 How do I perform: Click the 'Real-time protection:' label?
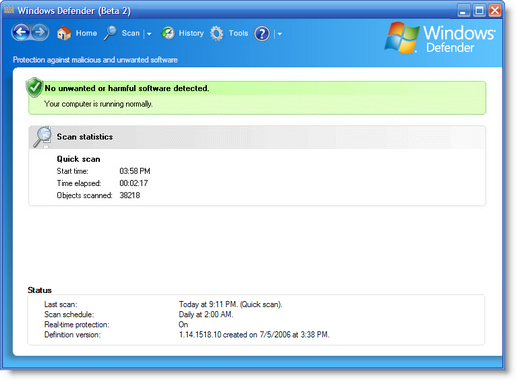coord(77,324)
